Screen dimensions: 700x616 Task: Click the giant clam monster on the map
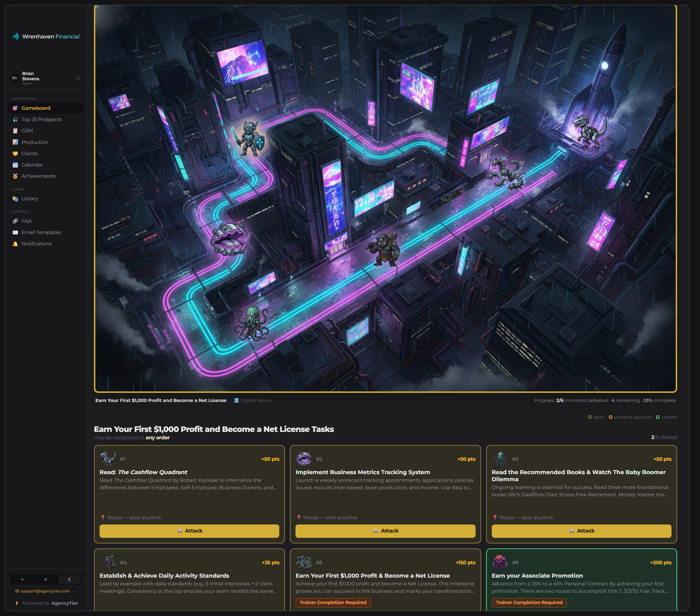click(229, 239)
